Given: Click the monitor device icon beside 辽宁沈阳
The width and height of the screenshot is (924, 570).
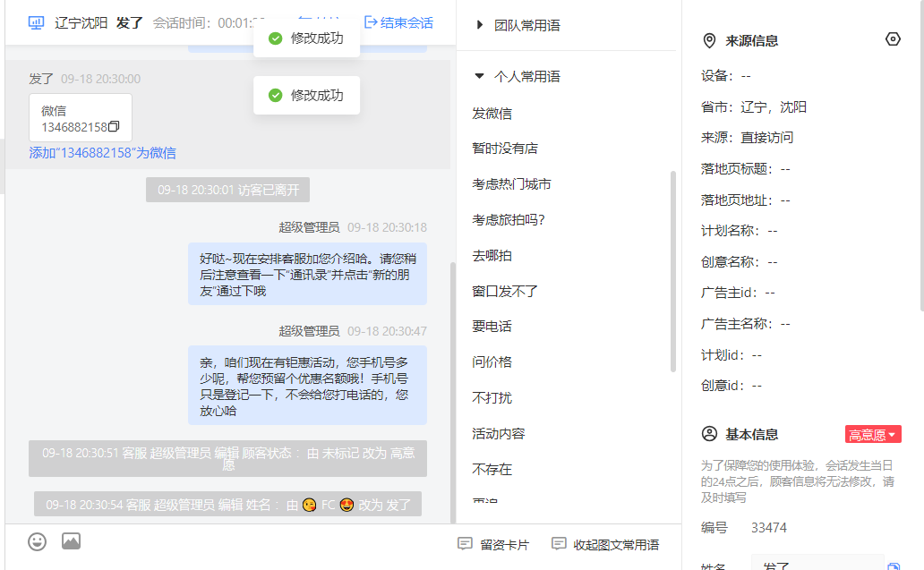Looking at the screenshot, I should tap(36, 23).
